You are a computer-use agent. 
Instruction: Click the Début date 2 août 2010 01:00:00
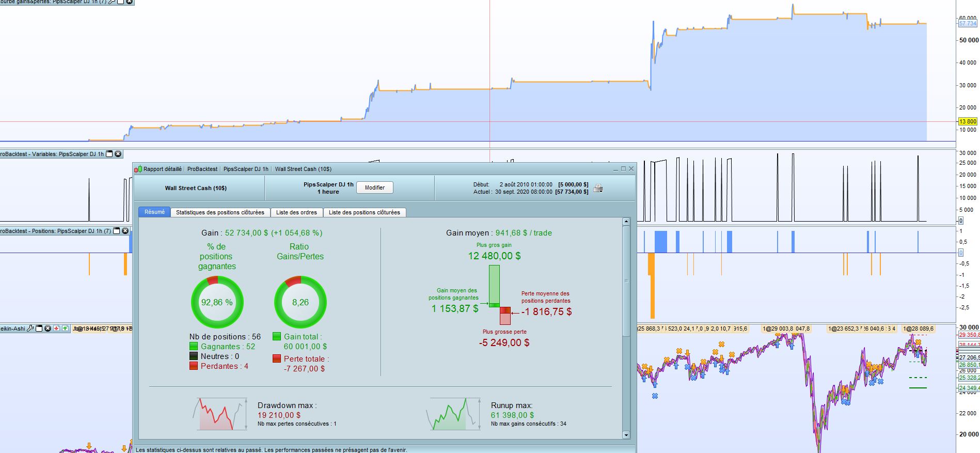(x=526, y=184)
